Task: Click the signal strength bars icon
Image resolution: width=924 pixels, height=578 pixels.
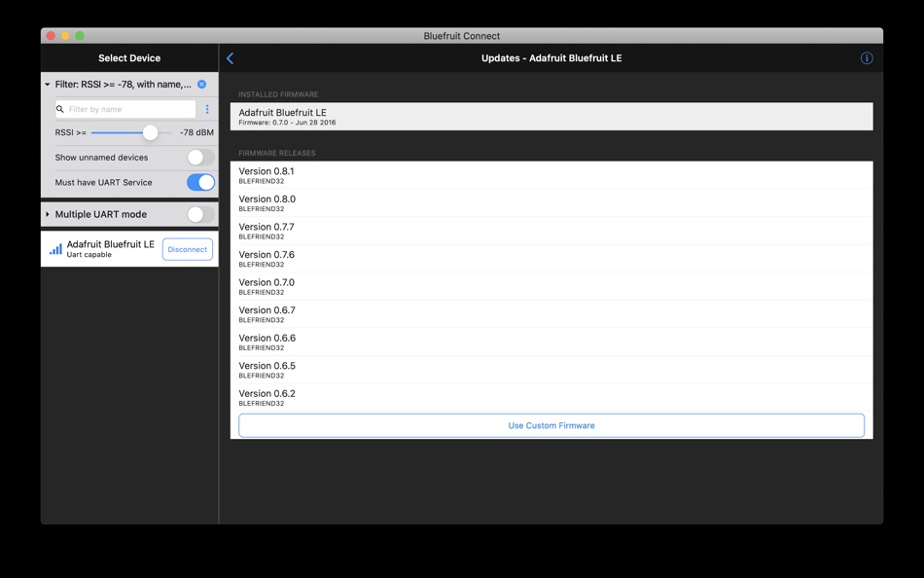Action: [x=55, y=249]
